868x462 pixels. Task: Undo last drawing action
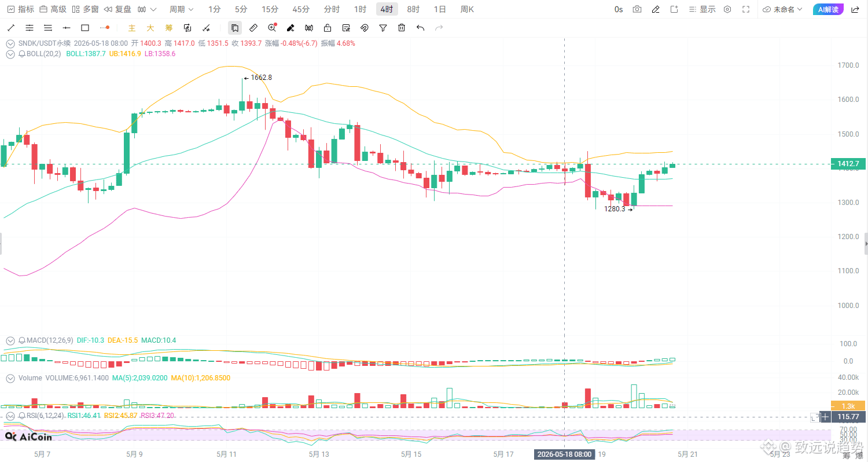[x=420, y=28]
